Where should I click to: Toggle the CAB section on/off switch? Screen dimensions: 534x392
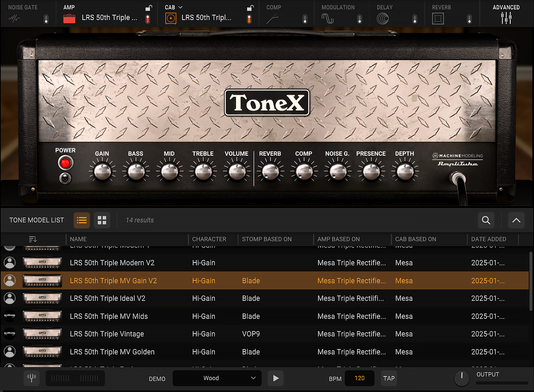(249, 19)
